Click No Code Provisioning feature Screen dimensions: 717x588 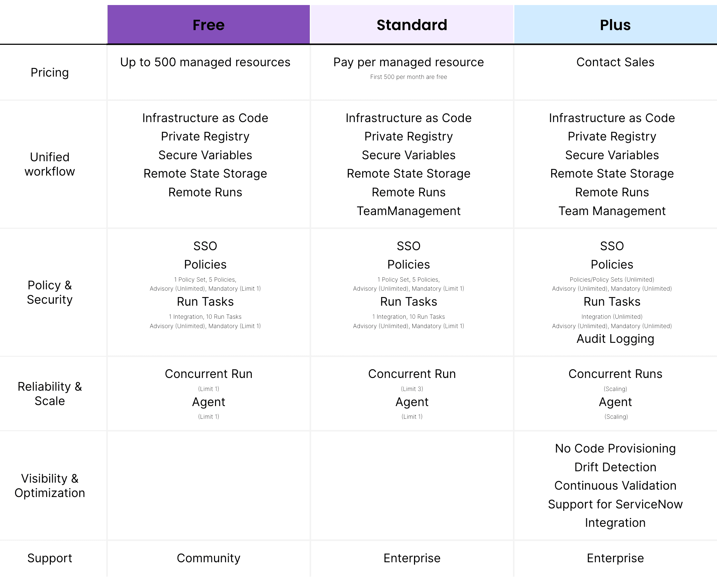615,448
